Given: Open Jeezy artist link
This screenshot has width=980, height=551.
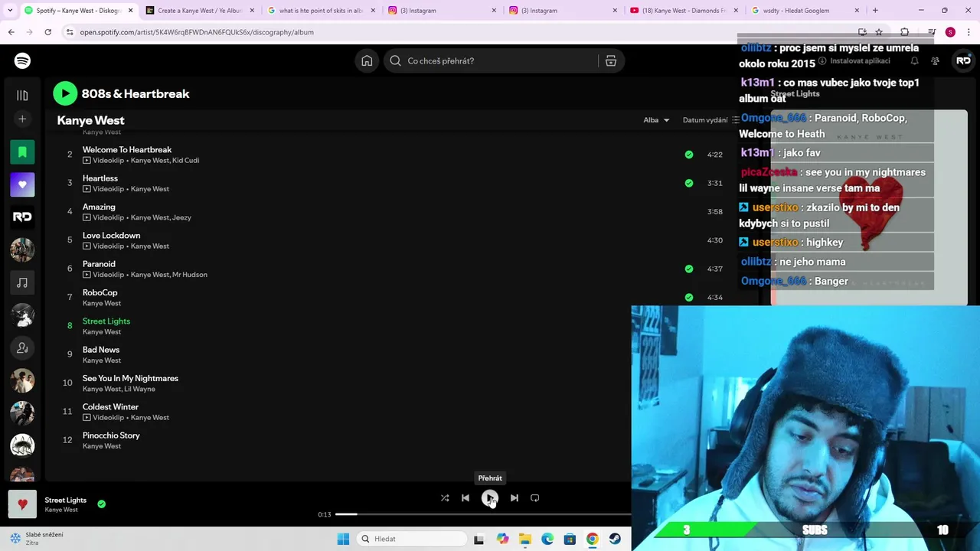Looking at the screenshot, I should (182, 217).
